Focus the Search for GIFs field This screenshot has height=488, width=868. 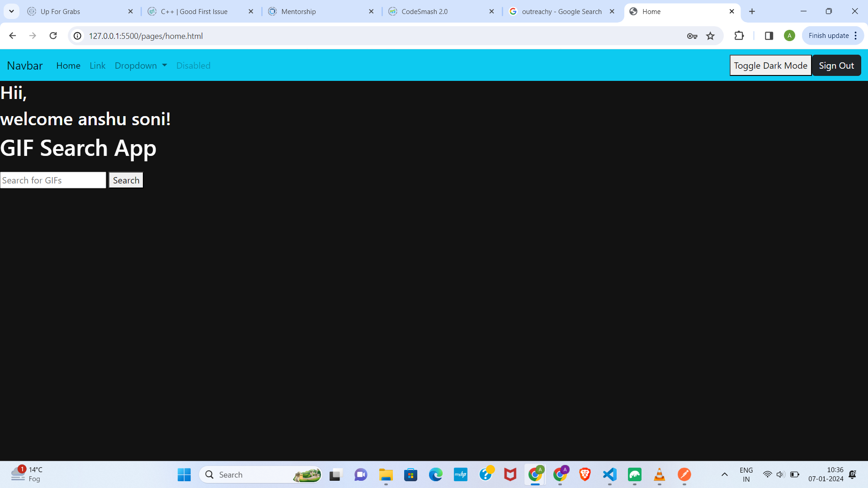point(53,180)
